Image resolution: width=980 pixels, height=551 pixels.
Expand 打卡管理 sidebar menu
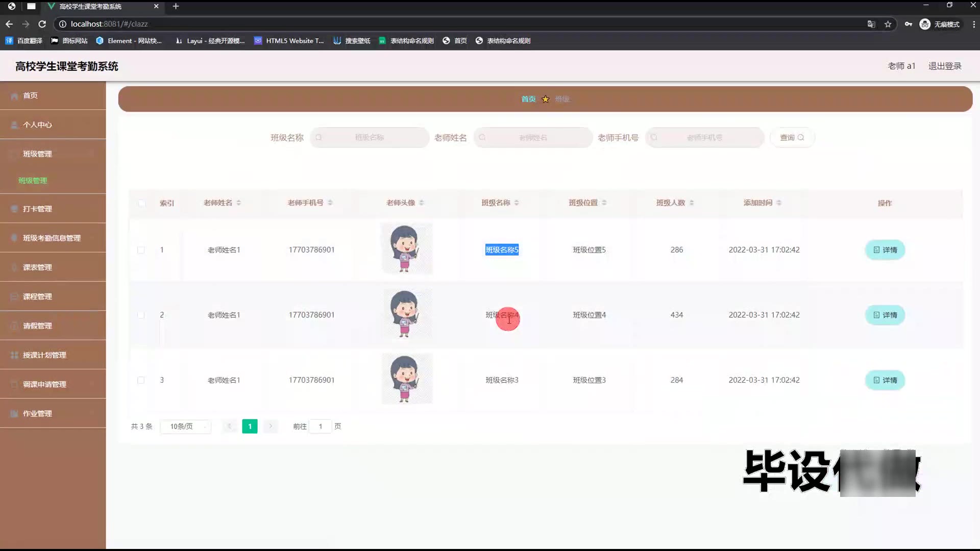coord(53,209)
